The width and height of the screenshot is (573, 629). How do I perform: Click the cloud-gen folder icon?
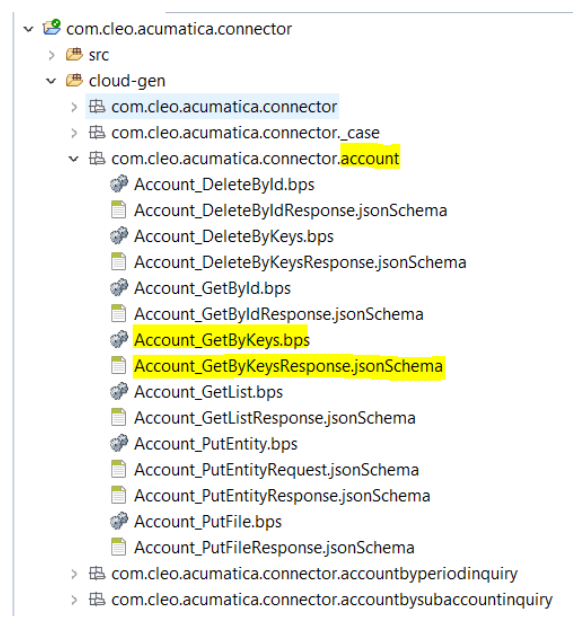pos(74,80)
